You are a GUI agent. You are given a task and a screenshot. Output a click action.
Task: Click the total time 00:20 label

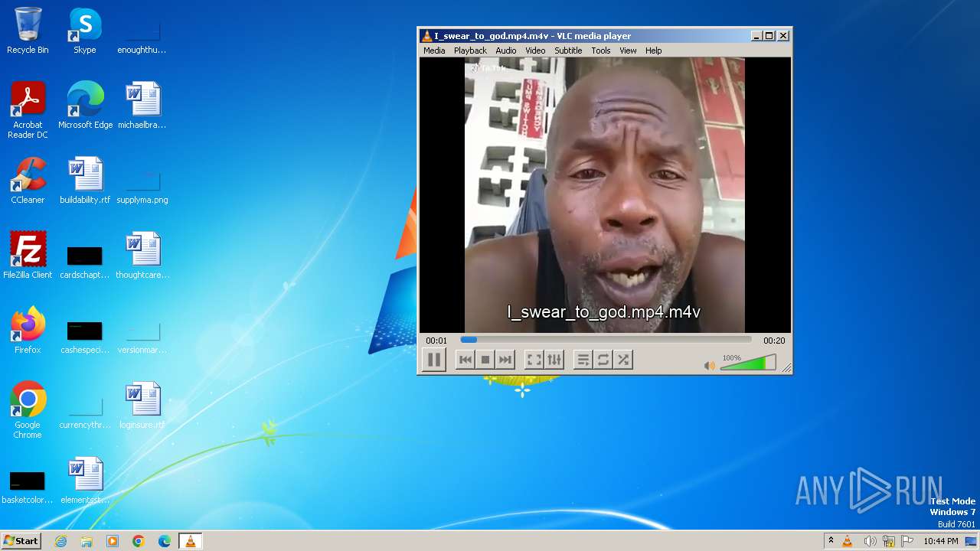774,341
